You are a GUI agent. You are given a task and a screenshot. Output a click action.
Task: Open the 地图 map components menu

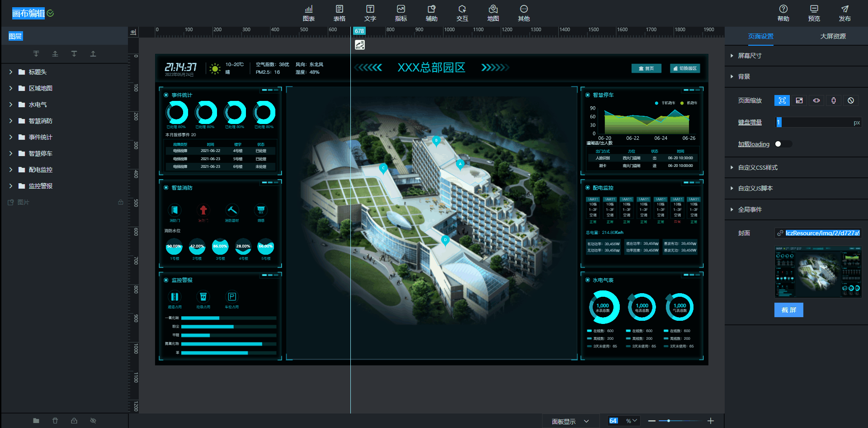(x=493, y=13)
